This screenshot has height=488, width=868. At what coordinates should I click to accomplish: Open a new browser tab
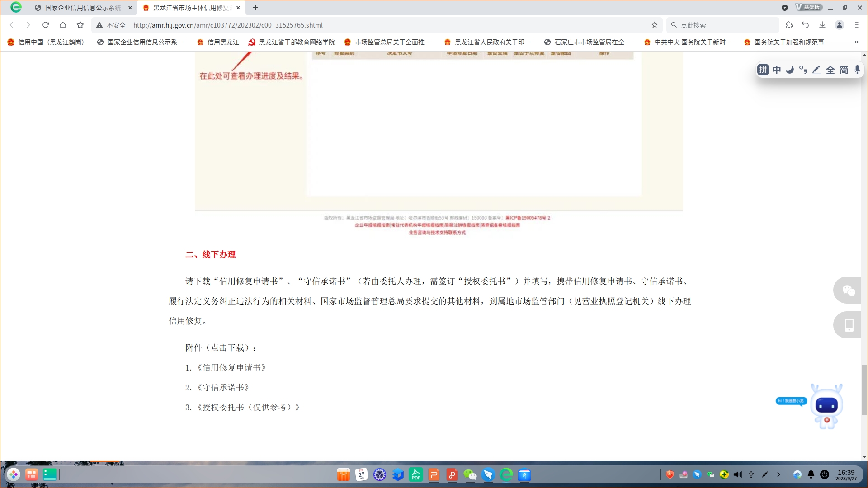[x=255, y=8]
